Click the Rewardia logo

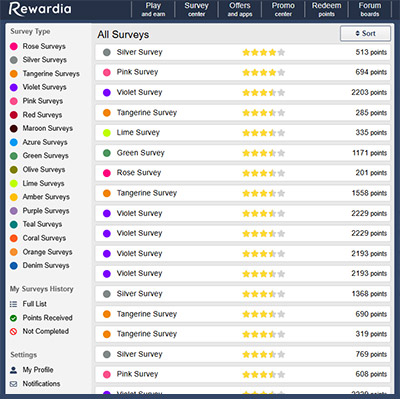coord(40,9)
